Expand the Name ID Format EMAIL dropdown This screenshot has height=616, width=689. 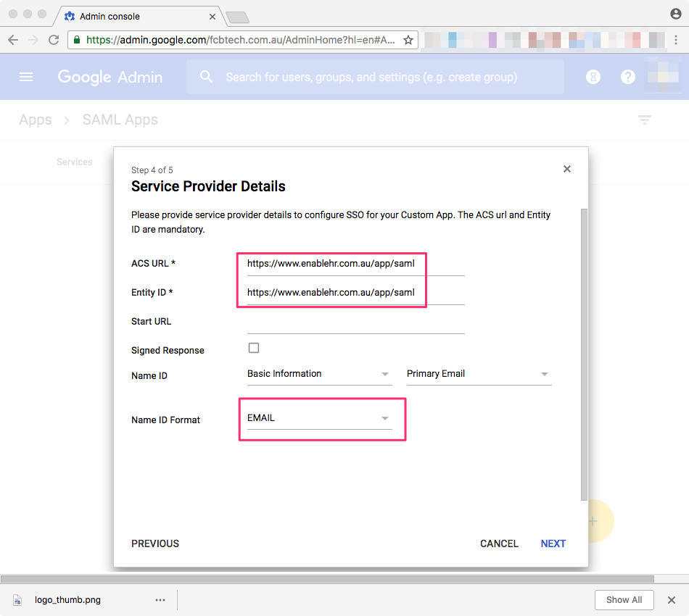(319, 418)
